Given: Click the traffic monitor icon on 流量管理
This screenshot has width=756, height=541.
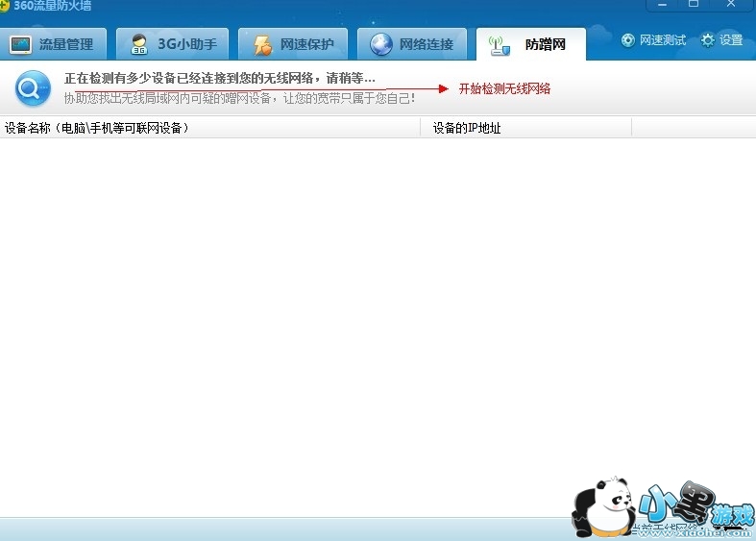Looking at the screenshot, I should pyautogui.click(x=20, y=45).
